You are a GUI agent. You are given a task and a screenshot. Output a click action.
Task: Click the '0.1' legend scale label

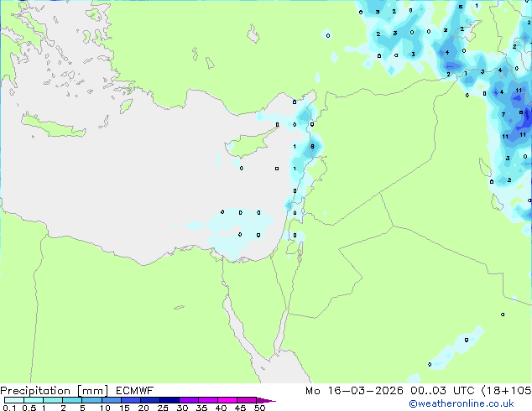click(x=9, y=408)
